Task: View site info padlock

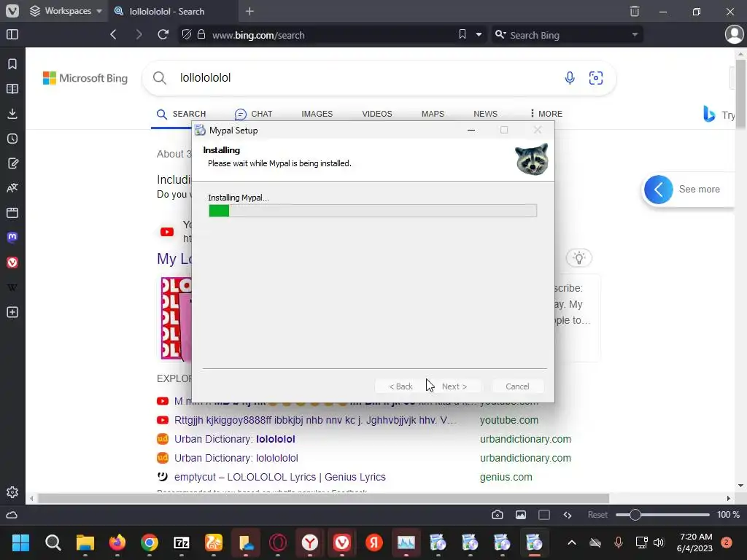Action: pos(201,35)
